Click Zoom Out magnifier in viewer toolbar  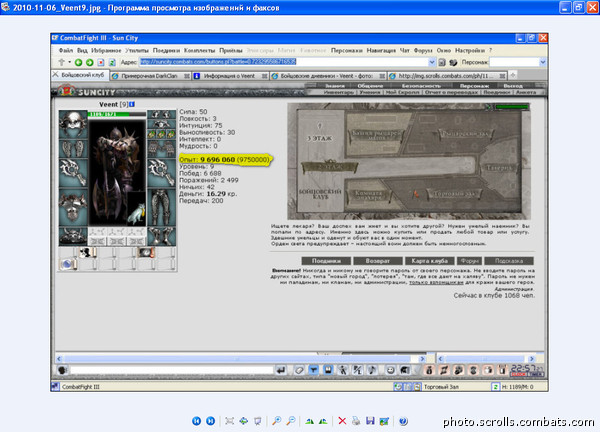(291, 421)
